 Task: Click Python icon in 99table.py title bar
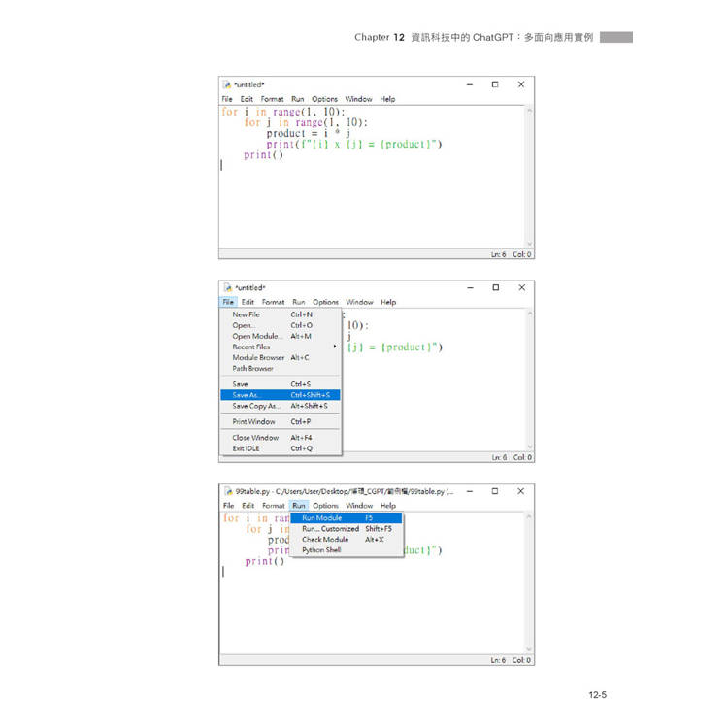pos(228,491)
